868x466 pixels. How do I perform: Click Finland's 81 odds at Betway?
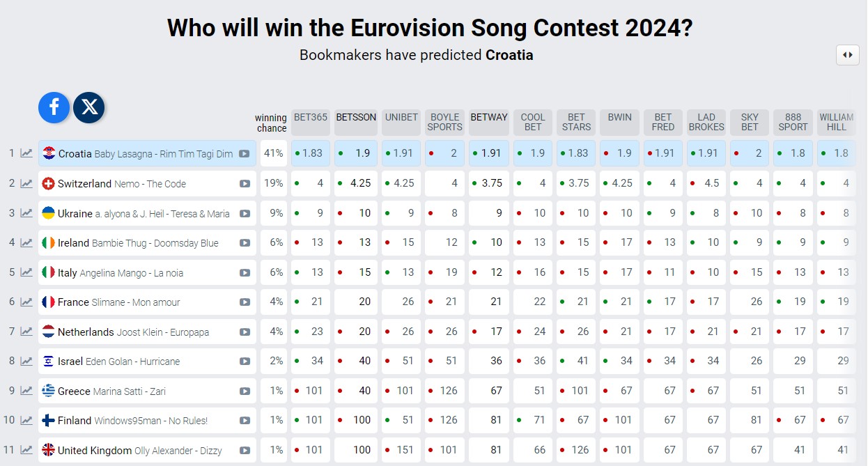tap(489, 420)
